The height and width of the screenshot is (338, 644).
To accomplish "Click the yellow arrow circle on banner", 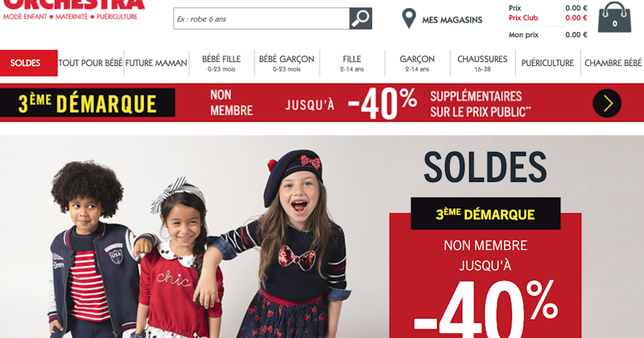I will pos(607,104).
